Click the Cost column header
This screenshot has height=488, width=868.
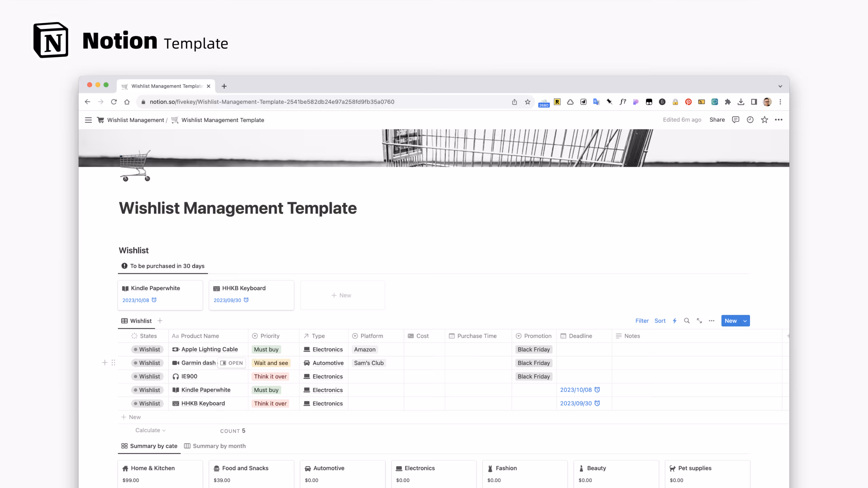(x=424, y=336)
